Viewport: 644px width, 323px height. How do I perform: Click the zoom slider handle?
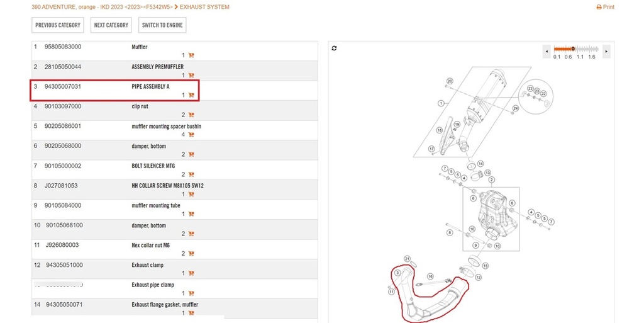[x=573, y=49]
